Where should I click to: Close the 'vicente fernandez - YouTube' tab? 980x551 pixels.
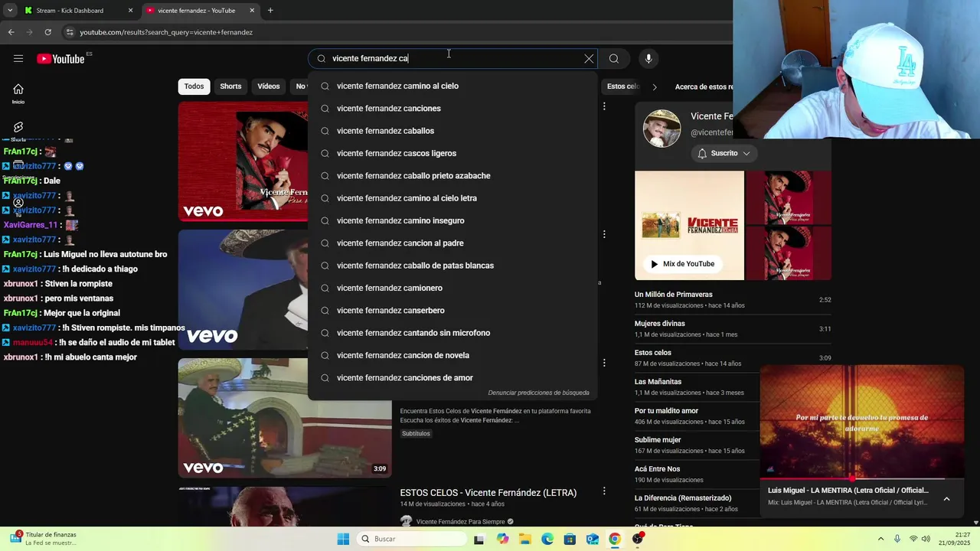pyautogui.click(x=253, y=11)
